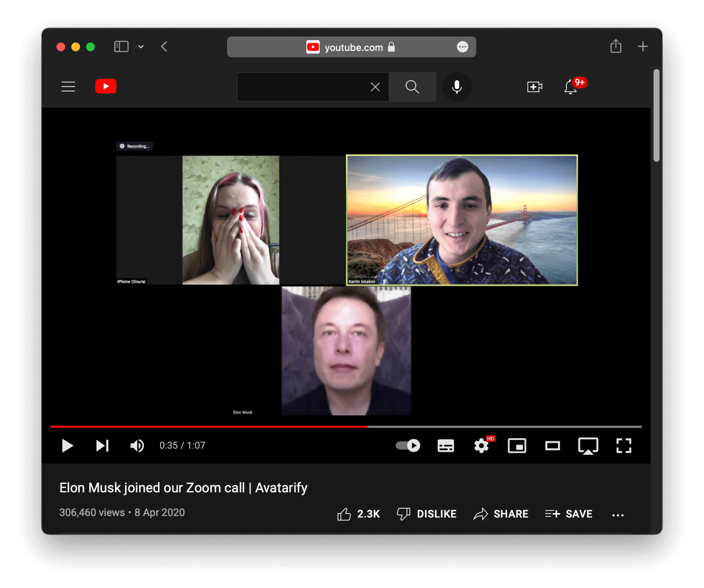This screenshot has width=704, height=588.
Task: Click the 0:35 / 1:07 time display
Action: tap(182, 446)
